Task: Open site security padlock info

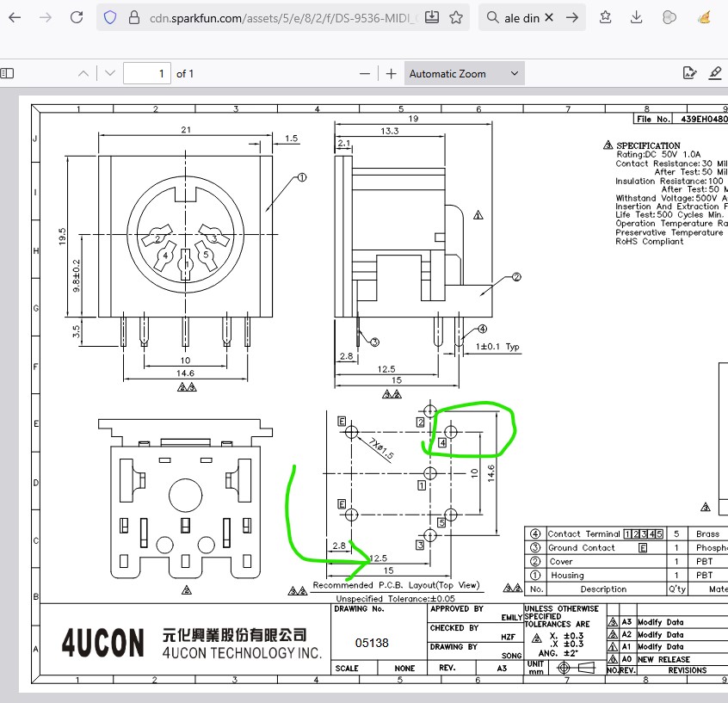Action: [x=133, y=17]
